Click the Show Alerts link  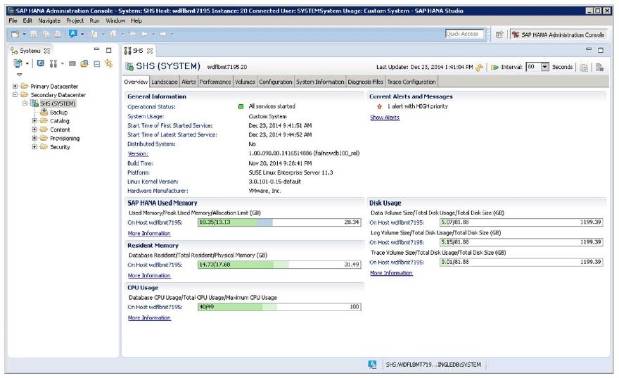pyautogui.click(x=385, y=118)
